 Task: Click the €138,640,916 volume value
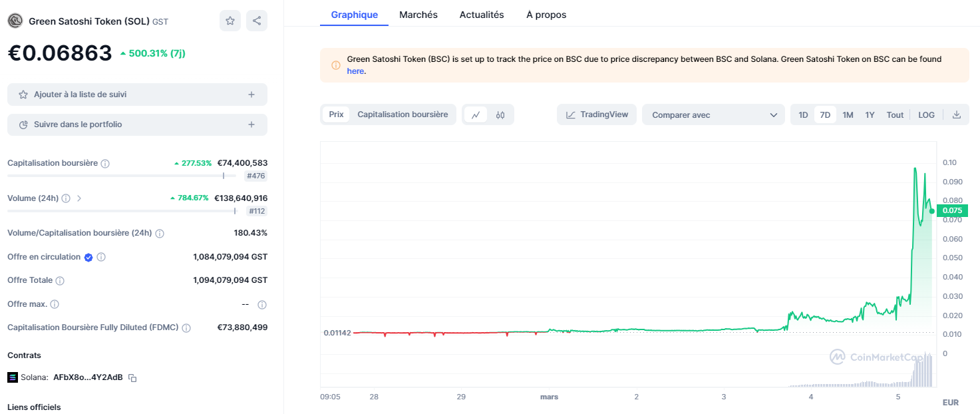click(x=241, y=198)
